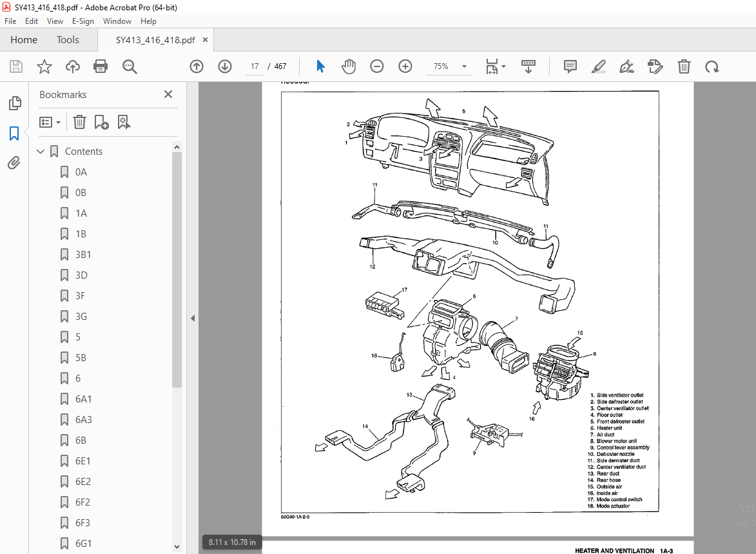Viewport: 756px width, 554px height.
Task: Jump to bookmark 6A3
Action: [83, 420]
